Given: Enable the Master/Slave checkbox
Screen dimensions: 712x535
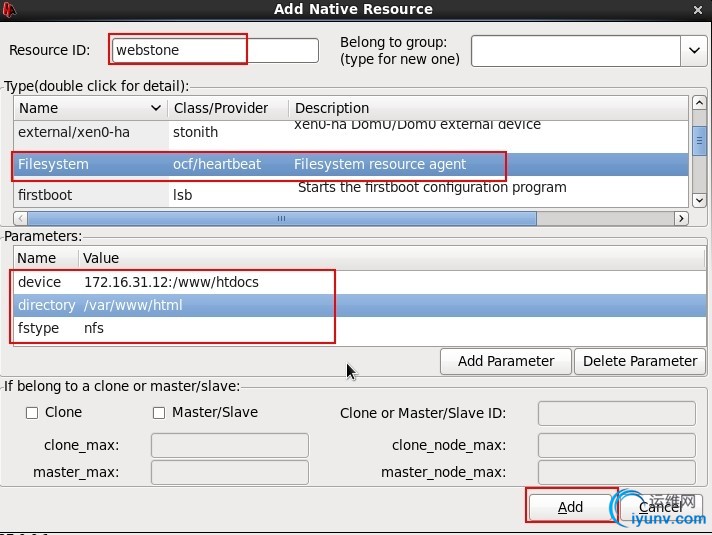Looking at the screenshot, I should coord(159,413).
